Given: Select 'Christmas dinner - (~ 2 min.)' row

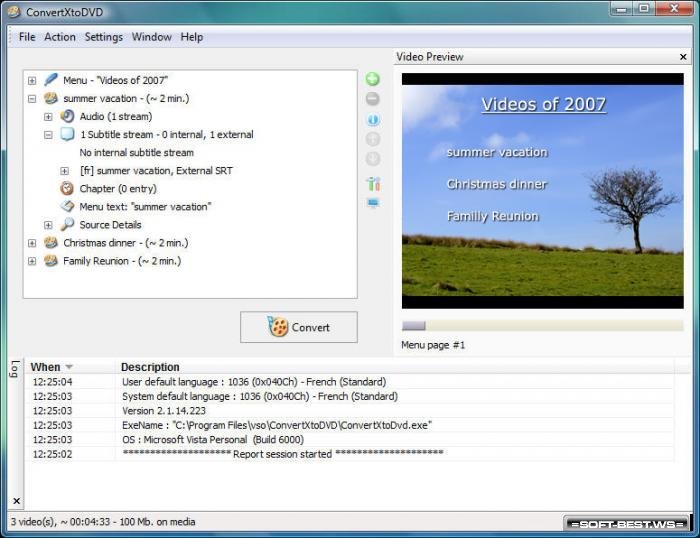Looking at the screenshot, I should (x=125, y=243).
